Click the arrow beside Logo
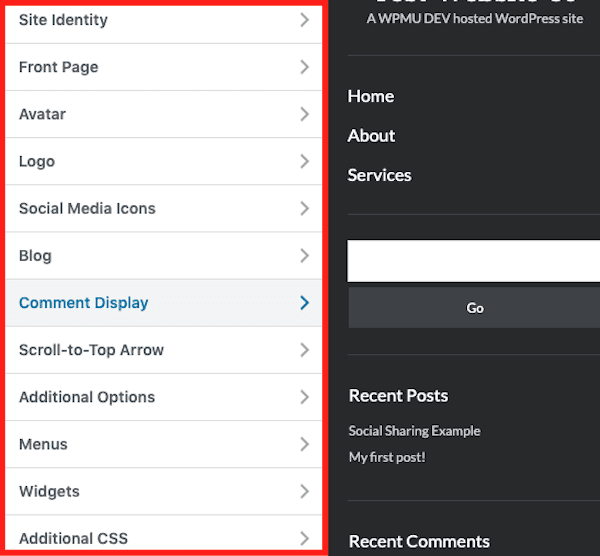This screenshot has width=600, height=556. coord(304,161)
